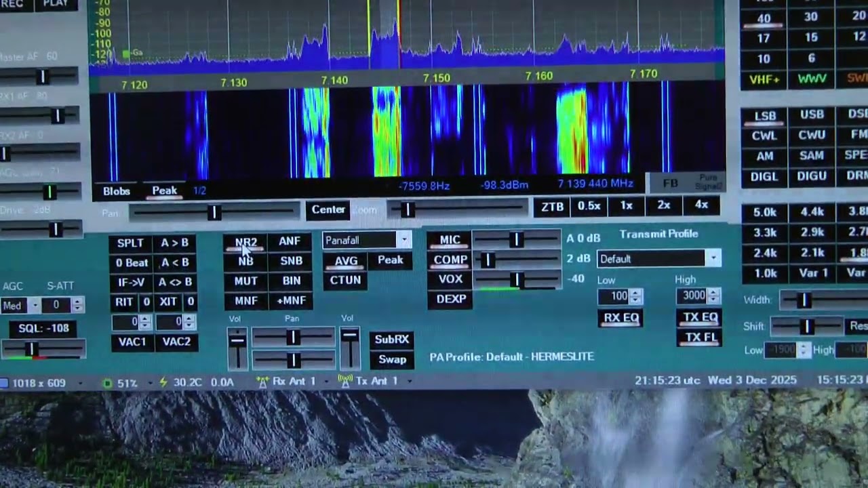
Task: Switch to DIGU mode
Action: point(812,176)
